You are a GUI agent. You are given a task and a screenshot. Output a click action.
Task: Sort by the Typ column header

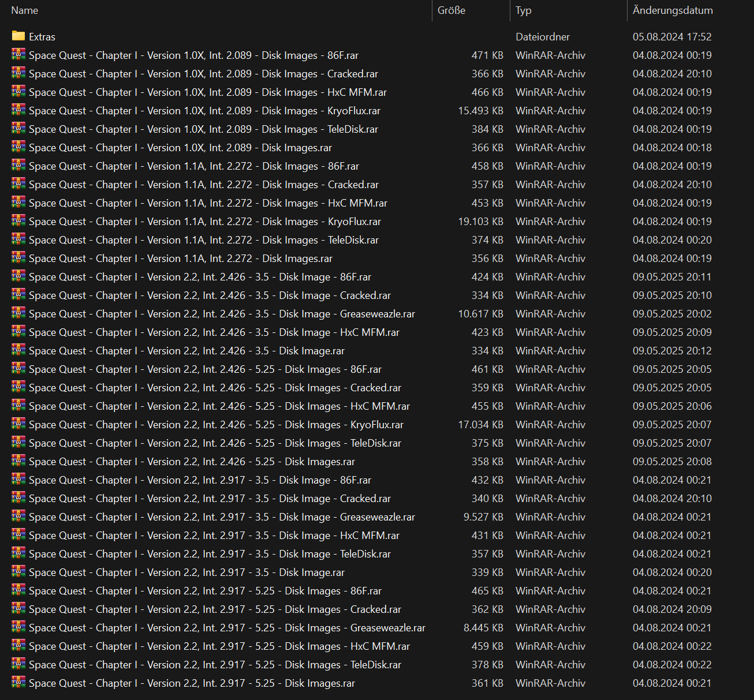[524, 10]
